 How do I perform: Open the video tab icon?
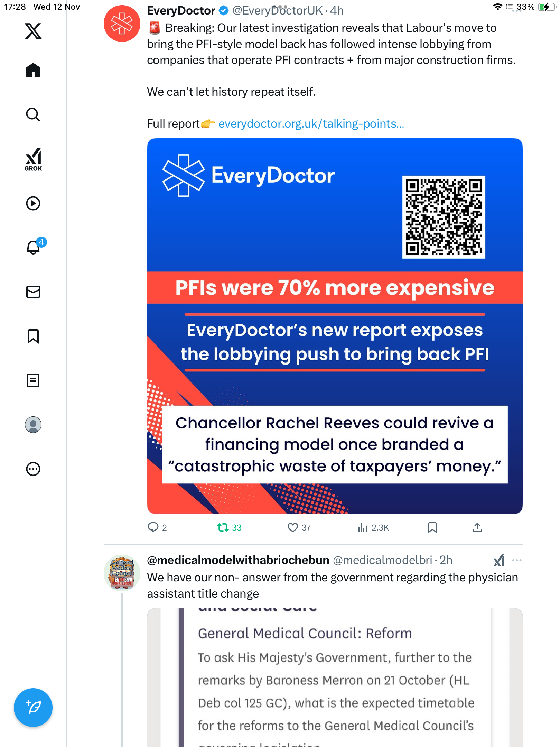pyautogui.click(x=33, y=203)
